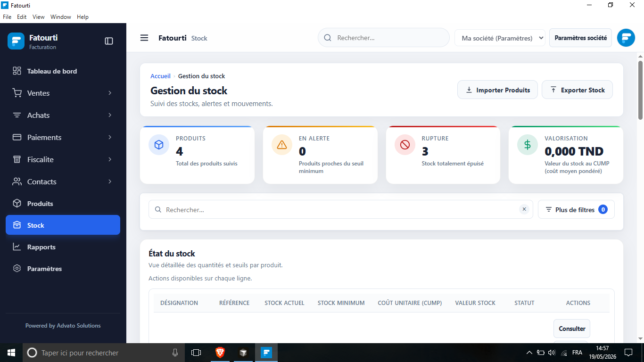The image size is (644, 362).
Task: Open the Window menu
Action: tap(61, 17)
